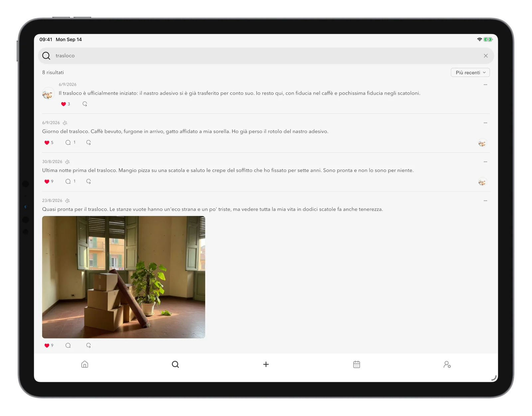Open the Calendar tab in the bottom bar
This screenshot has height=416, width=532.
[356, 364]
